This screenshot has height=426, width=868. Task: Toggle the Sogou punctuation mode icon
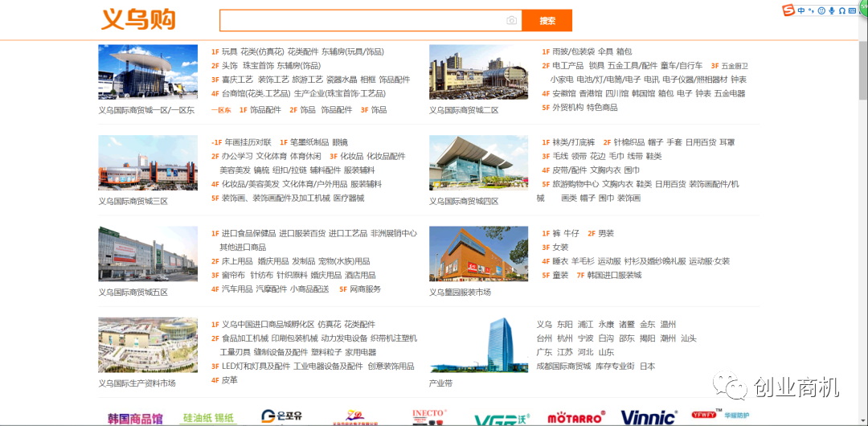pos(811,10)
